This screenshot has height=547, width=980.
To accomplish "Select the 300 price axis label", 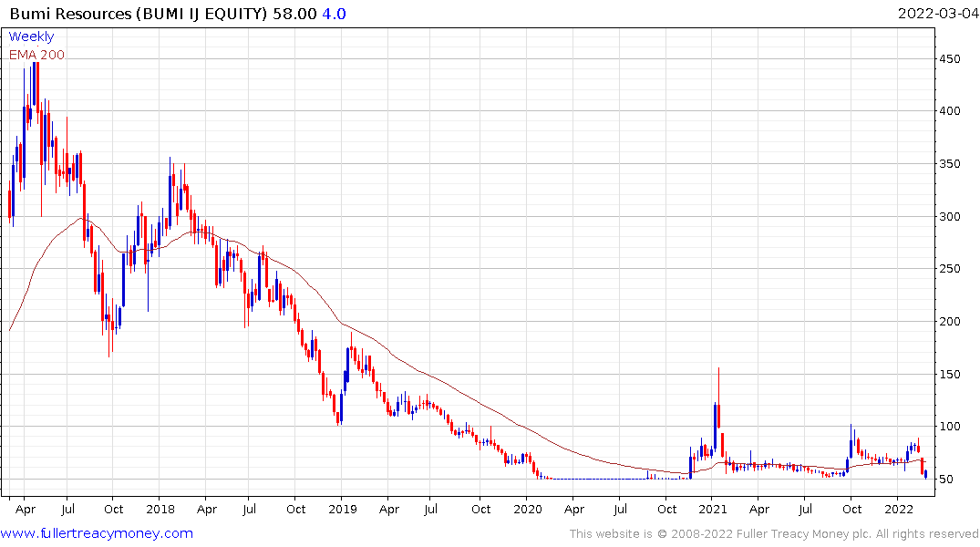I will (x=950, y=216).
